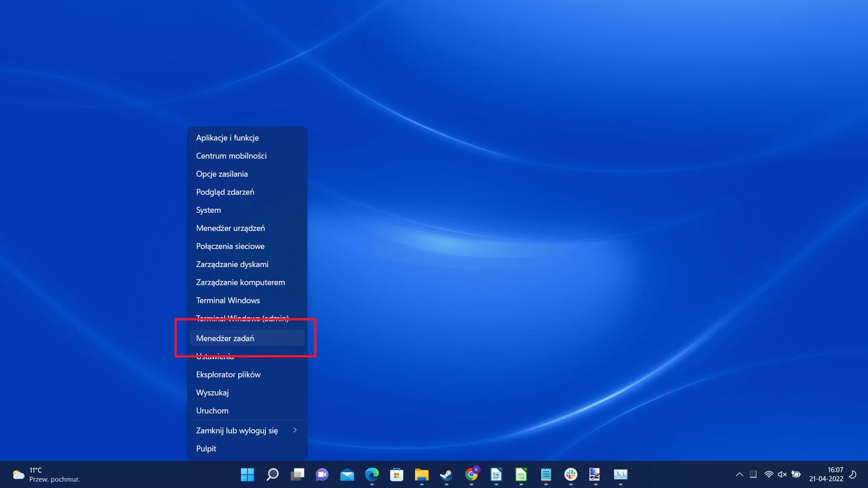Launch Slack from the taskbar

pyautogui.click(x=570, y=474)
